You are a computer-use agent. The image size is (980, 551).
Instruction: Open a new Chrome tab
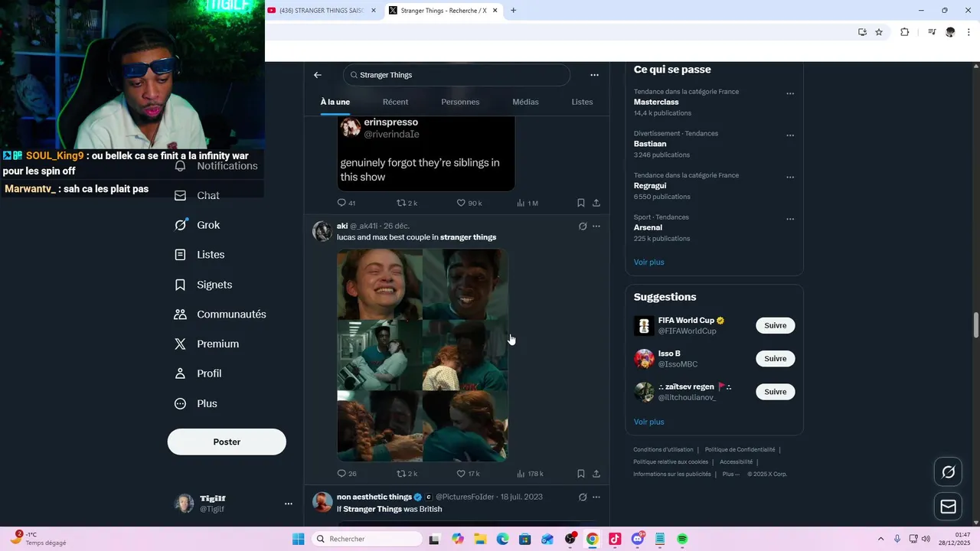point(514,11)
